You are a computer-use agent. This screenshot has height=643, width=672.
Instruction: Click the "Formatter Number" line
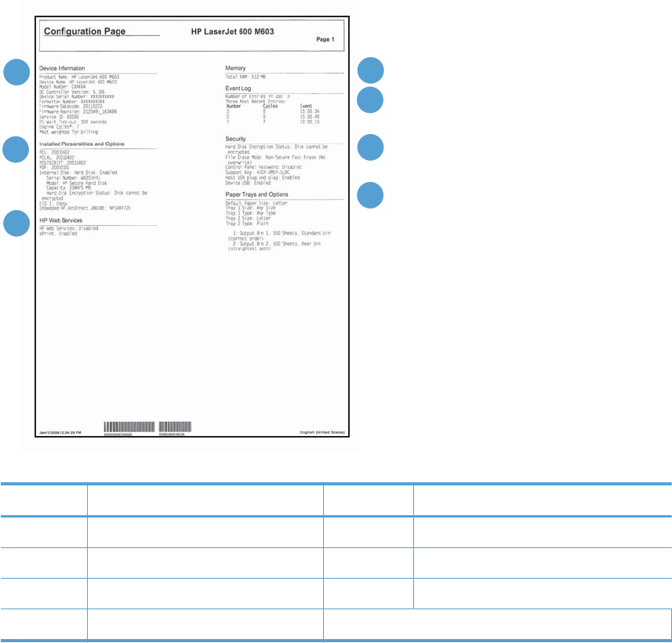72,102
